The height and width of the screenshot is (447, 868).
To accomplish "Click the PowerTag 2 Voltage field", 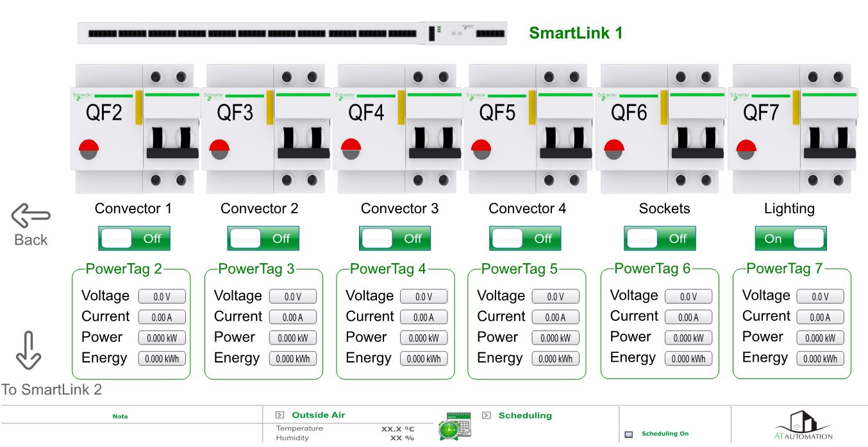I will tap(162, 297).
